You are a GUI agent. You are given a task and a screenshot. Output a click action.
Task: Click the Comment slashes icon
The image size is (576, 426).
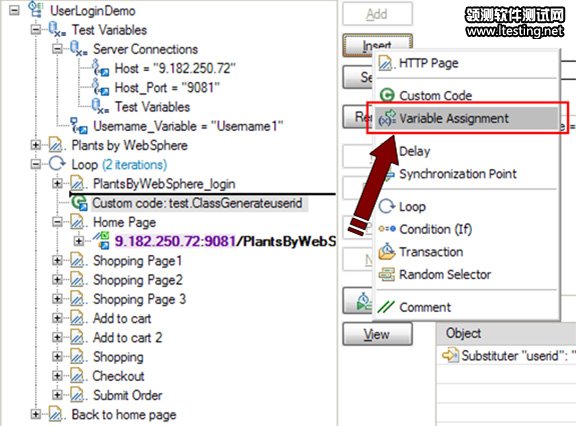[386, 307]
